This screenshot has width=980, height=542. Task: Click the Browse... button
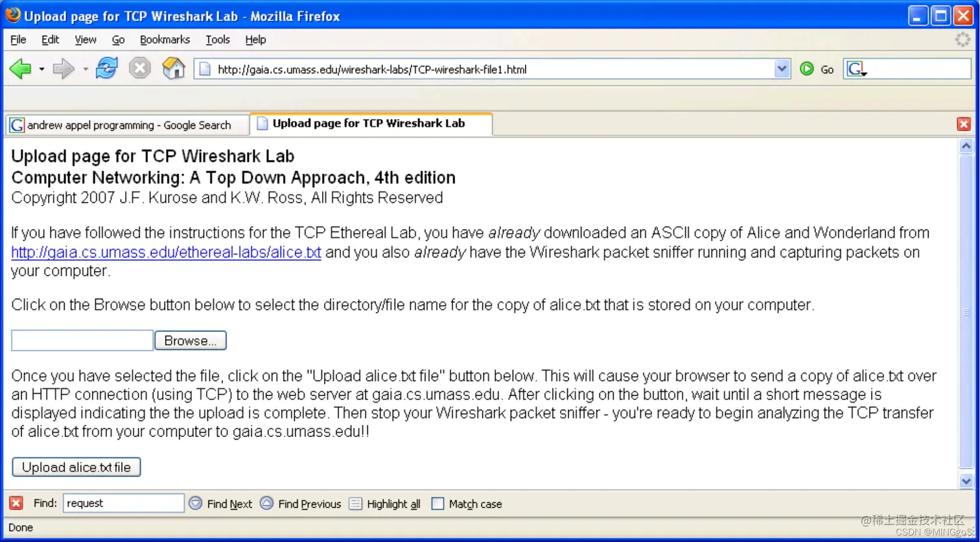coord(191,340)
